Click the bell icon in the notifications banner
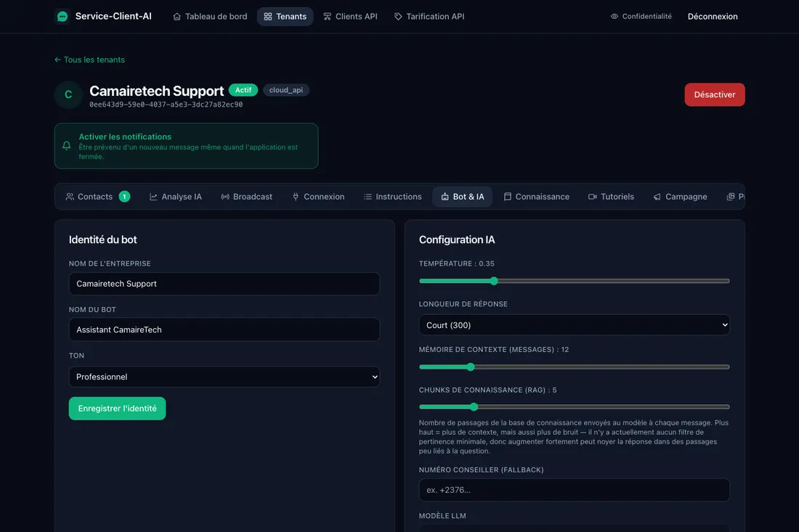This screenshot has width=799, height=532. point(67,146)
